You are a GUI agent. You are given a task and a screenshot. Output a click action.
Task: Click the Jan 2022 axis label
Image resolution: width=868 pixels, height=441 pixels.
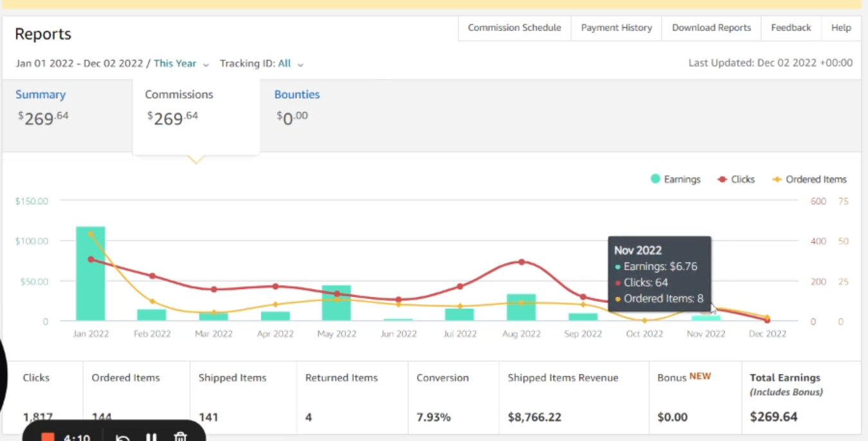91,334
